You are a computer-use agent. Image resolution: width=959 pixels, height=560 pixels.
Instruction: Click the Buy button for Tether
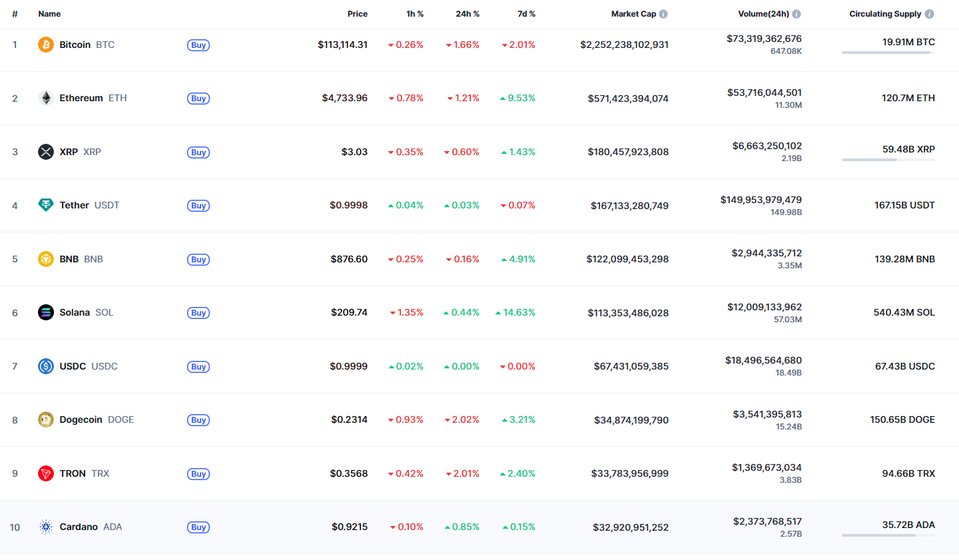[198, 206]
